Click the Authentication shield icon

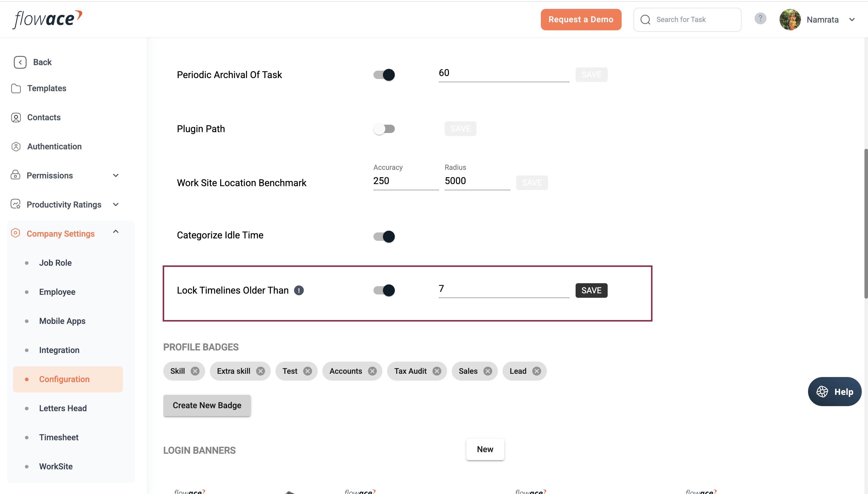click(x=16, y=147)
